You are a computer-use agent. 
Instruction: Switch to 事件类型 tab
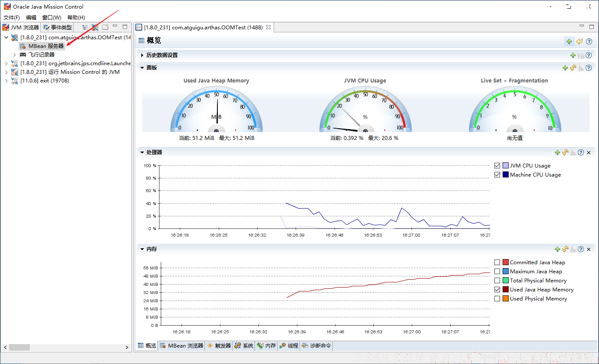[x=57, y=27]
